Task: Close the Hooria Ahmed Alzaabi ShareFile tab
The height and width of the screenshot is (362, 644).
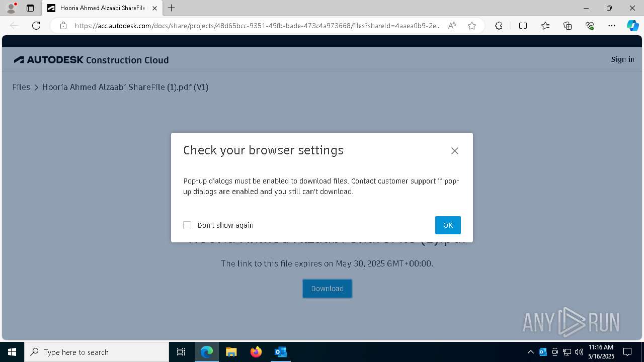Action: pyautogui.click(x=154, y=8)
